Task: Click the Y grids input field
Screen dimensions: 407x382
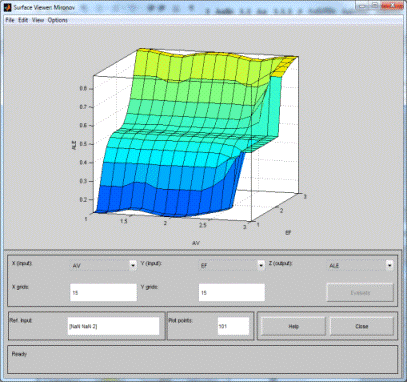Action: (x=232, y=292)
